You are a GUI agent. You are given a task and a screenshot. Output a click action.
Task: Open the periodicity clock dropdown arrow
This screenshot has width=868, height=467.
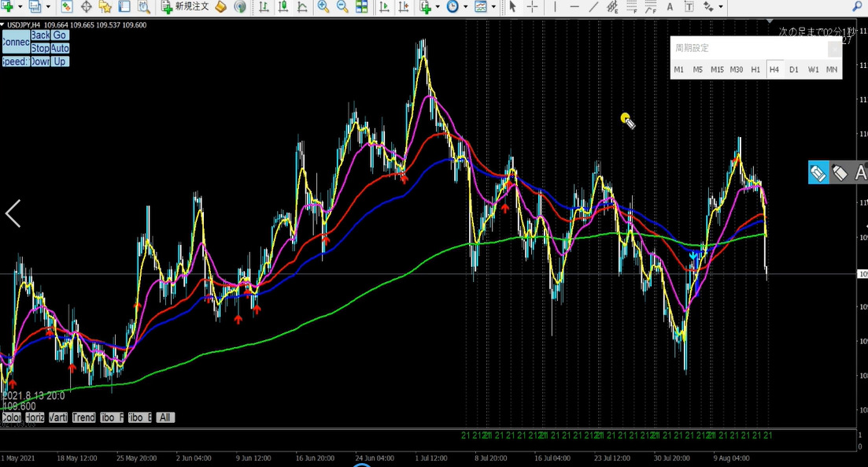466,7
